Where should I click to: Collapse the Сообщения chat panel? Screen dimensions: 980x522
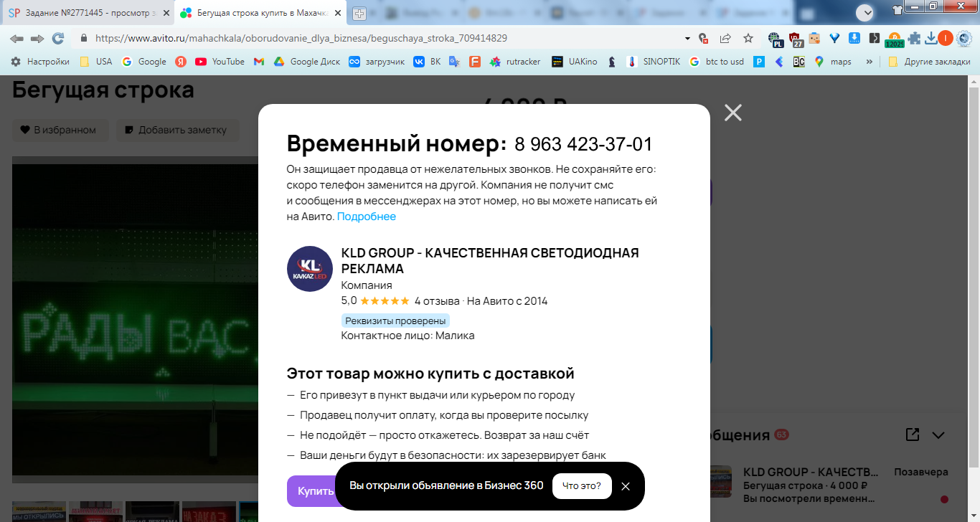(938, 435)
